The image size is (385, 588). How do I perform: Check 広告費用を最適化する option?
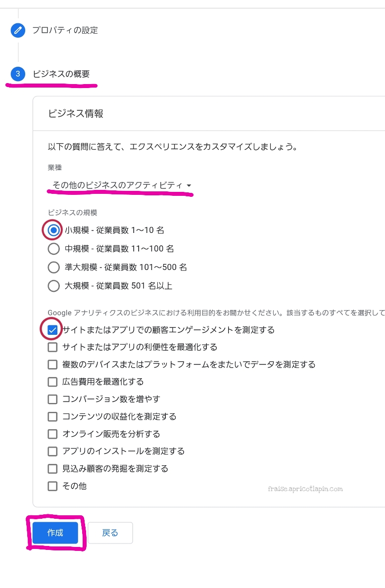52,382
